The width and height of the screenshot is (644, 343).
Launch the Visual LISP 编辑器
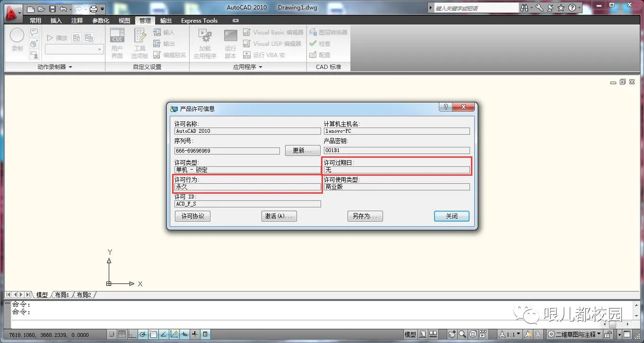pyautogui.click(x=272, y=43)
